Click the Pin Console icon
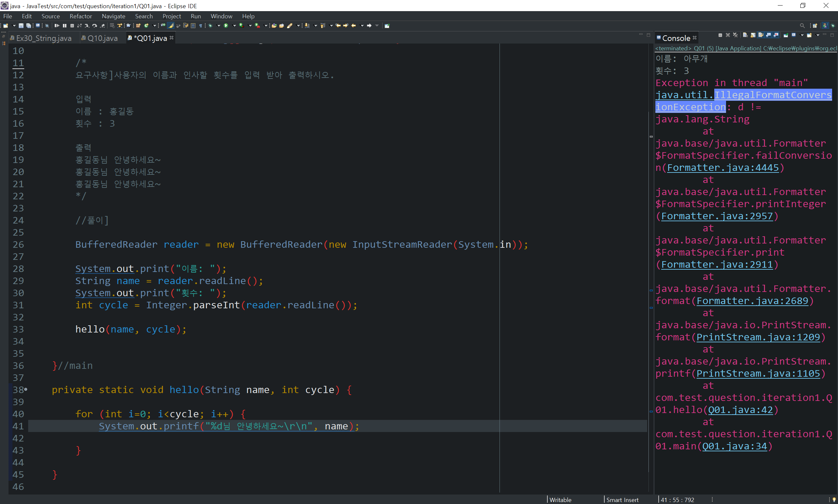 point(786,35)
